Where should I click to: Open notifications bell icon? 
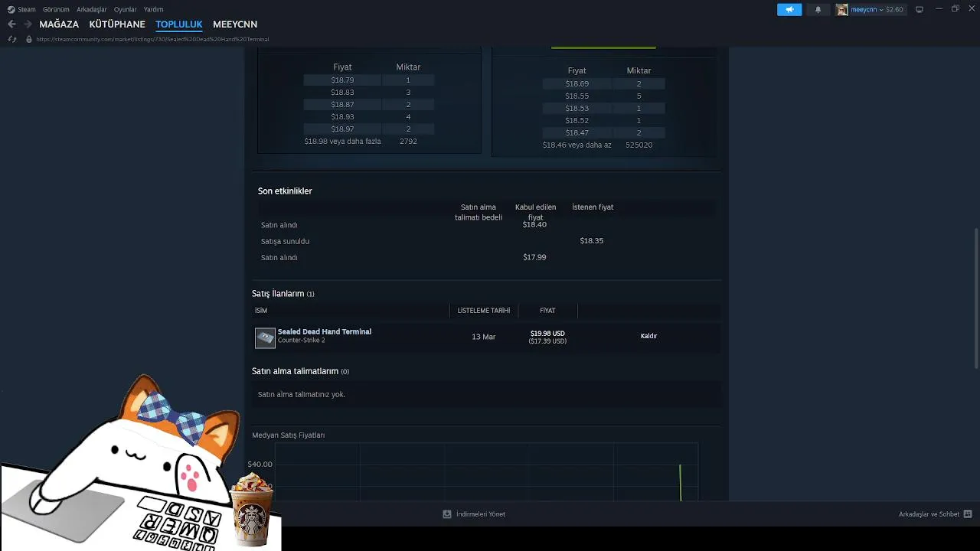pos(818,9)
